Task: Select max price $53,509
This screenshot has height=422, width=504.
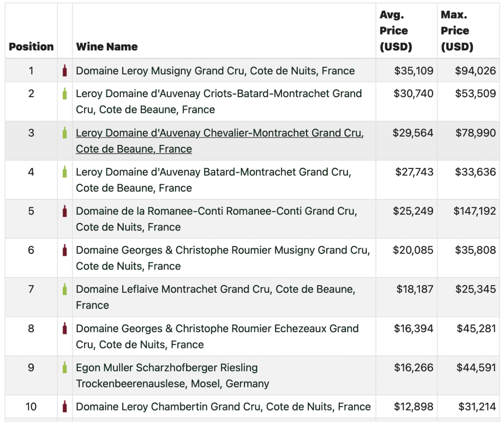Action: (x=476, y=94)
